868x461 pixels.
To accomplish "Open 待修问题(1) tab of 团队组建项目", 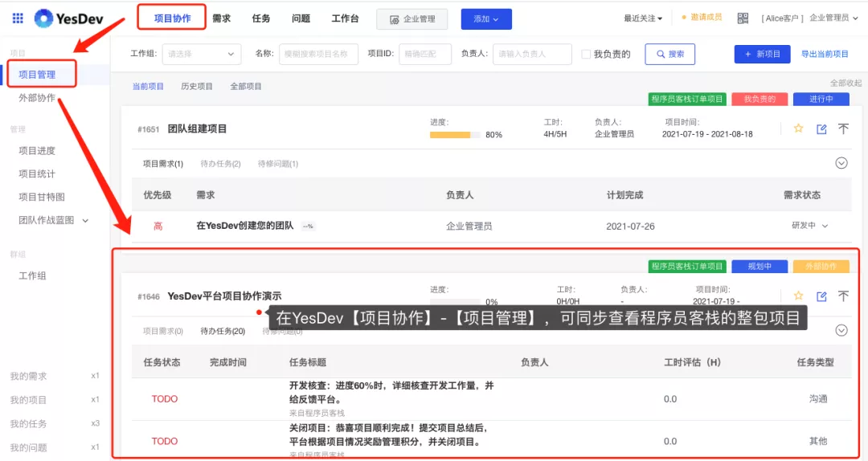I will coord(278,164).
